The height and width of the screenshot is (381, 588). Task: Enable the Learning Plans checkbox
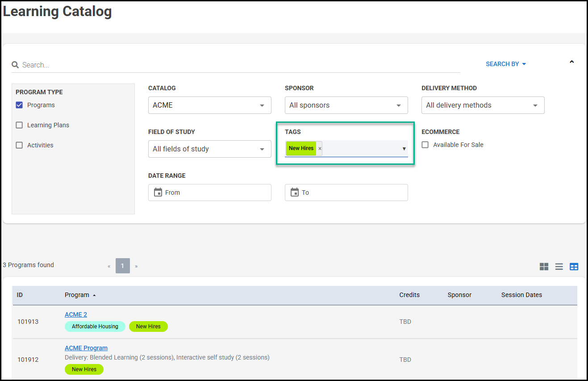click(x=19, y=126)
